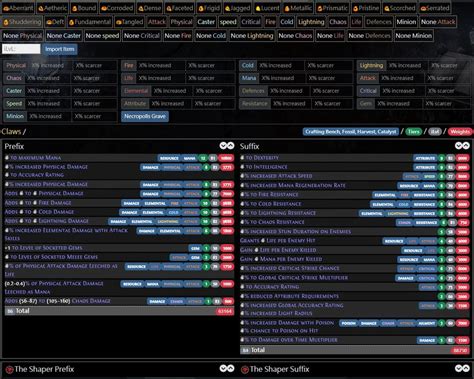Click the Cold modifier color label
This screenshot has width=474, height=379.
tap(248, 65)
